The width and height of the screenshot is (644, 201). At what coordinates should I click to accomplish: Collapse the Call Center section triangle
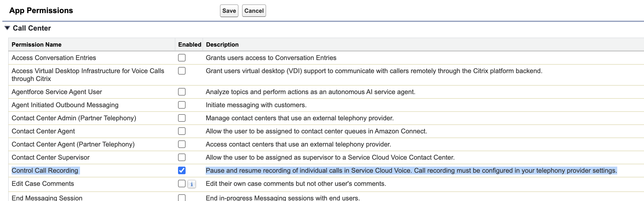coord(7,28)
